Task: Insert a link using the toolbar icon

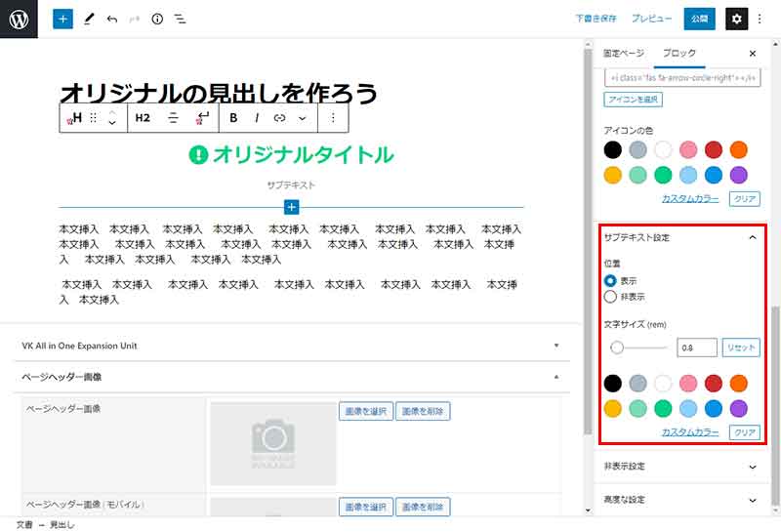Action: tap(280, 118)
